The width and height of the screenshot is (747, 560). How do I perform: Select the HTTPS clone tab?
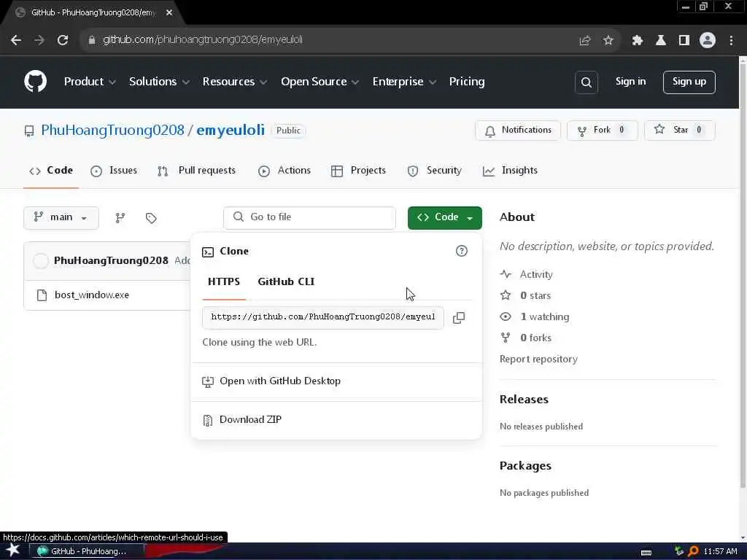224,282
